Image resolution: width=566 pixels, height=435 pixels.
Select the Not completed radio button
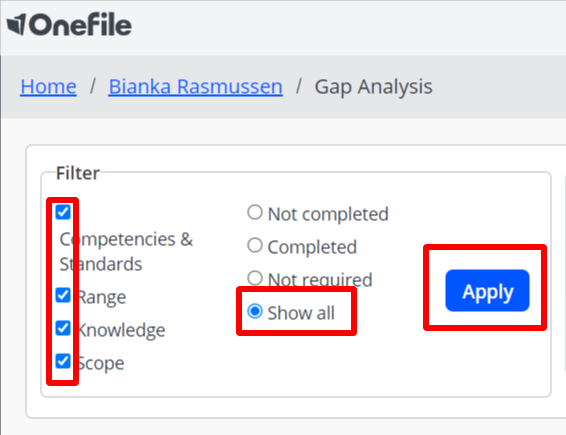[255, 212]
